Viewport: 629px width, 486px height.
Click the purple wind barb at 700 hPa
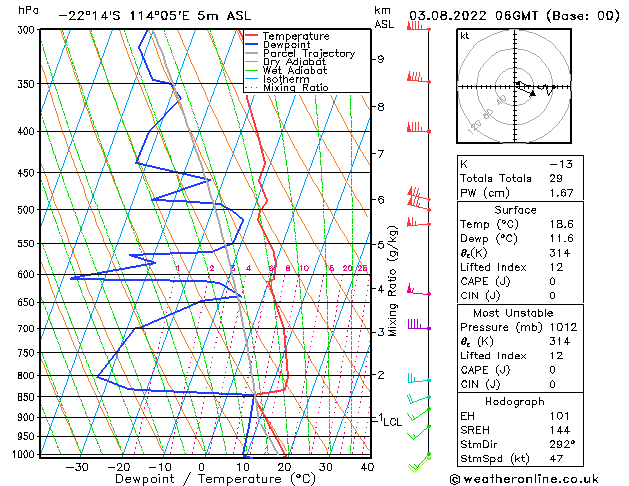(x=419, y=325)
